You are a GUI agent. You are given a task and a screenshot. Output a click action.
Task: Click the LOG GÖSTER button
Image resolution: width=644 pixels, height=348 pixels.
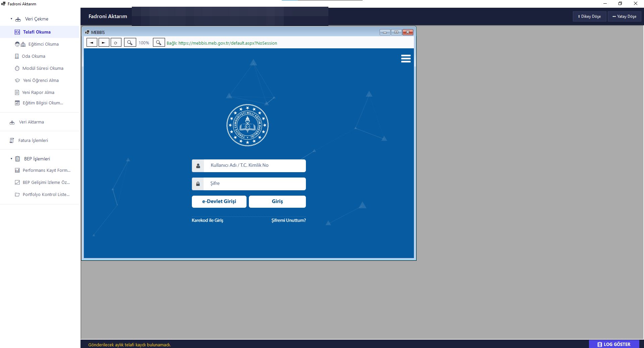click(614, 344)
